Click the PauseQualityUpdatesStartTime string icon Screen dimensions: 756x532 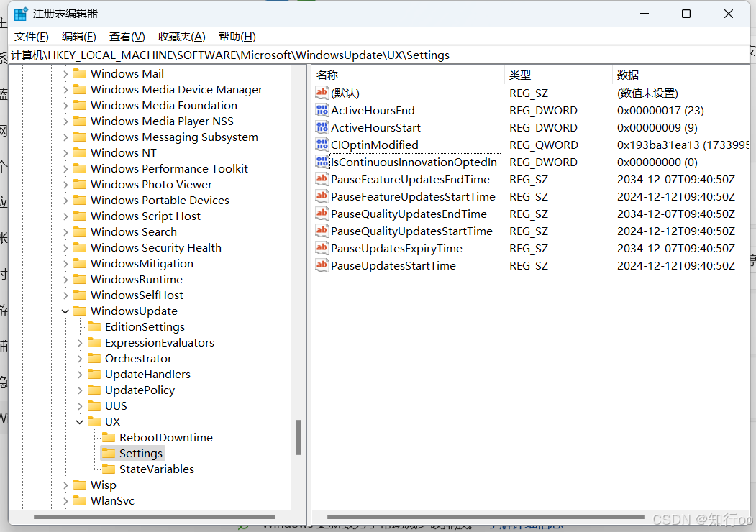point(322,231)
